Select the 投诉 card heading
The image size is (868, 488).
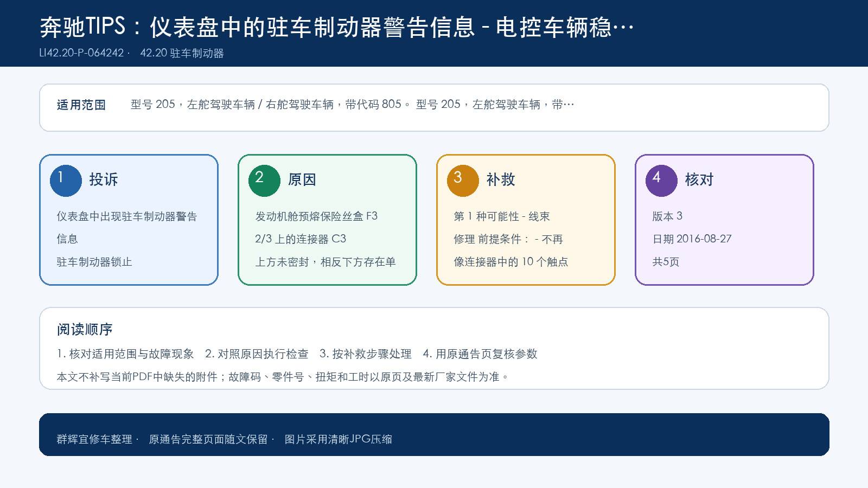[104, 179]
